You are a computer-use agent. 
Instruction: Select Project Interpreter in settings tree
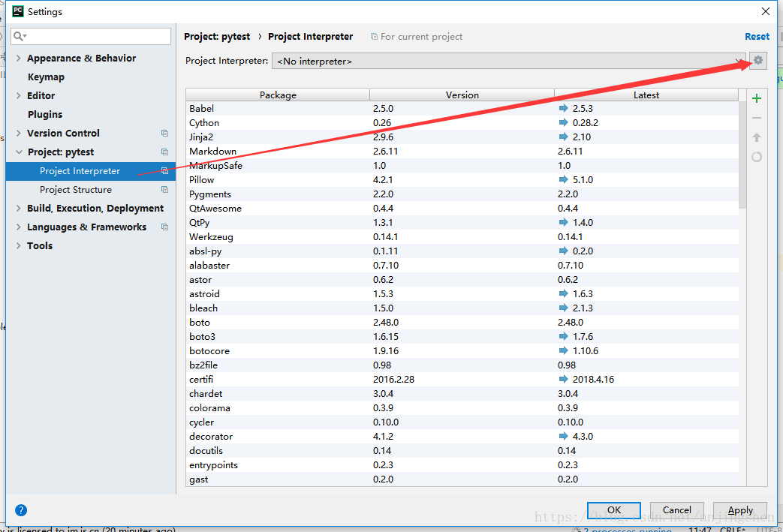click(80, 171)
